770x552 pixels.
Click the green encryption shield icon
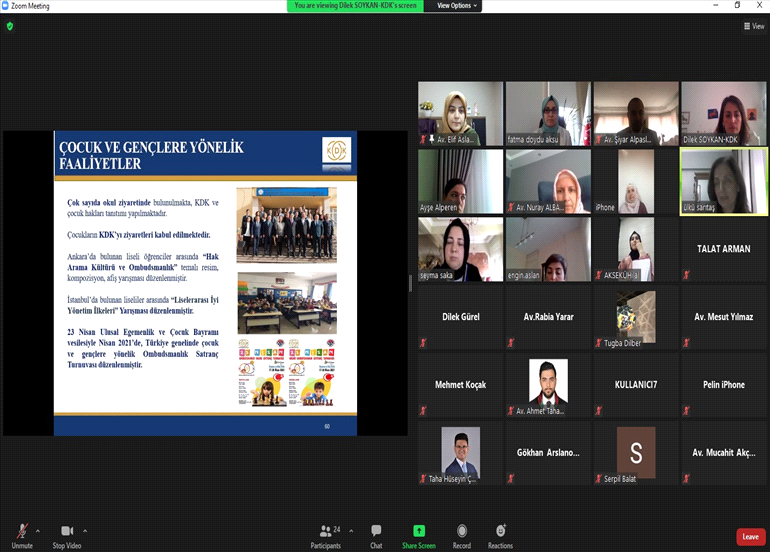(10, 26)
